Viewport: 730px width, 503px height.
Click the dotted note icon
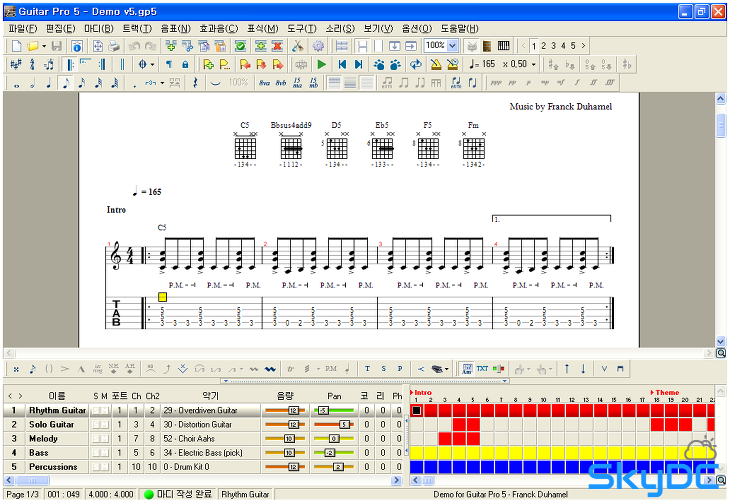click(x=135, y=84)
